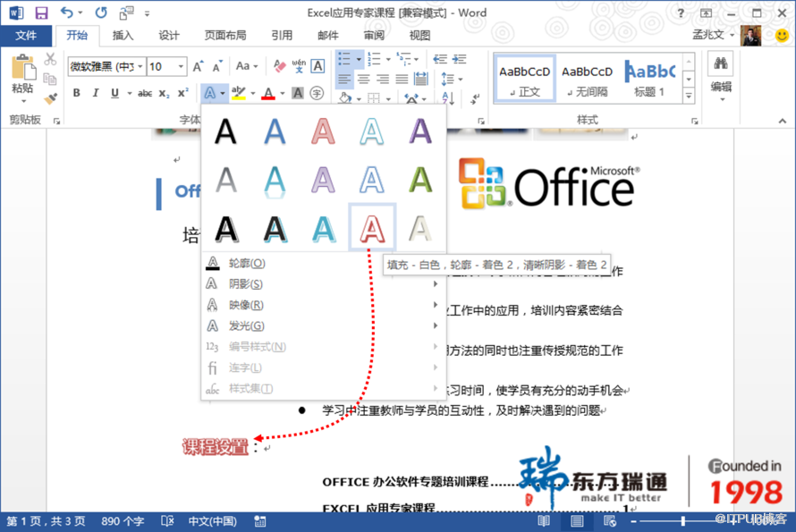Toggle superscript formatting
The width and height of the screenshot is (796, 532).
182,93
